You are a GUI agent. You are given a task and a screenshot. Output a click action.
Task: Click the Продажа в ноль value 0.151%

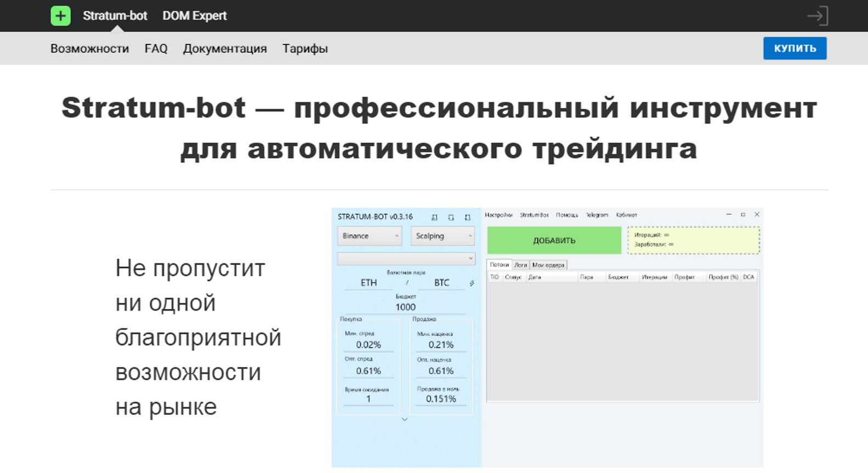[x=441, y=399]
